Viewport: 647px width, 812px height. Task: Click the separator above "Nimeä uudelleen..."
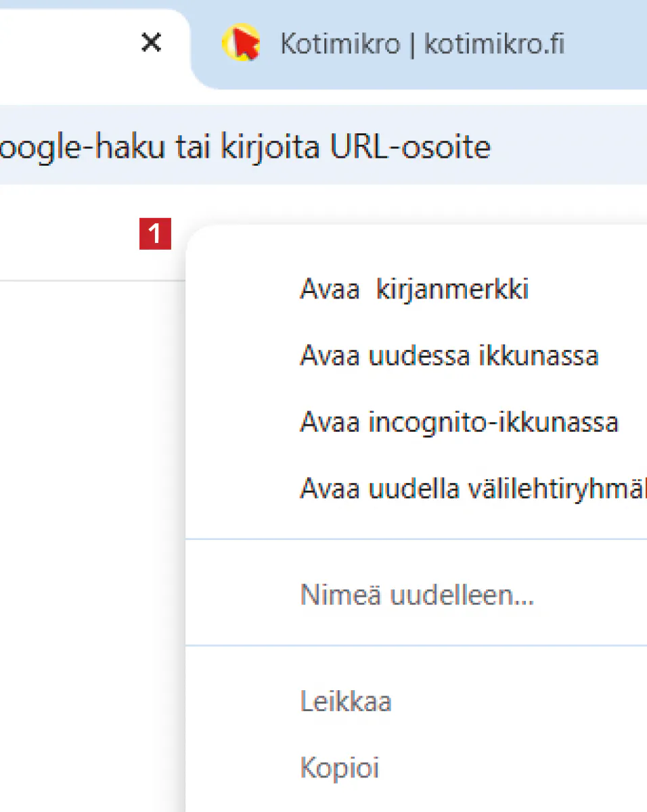point(416,539)
